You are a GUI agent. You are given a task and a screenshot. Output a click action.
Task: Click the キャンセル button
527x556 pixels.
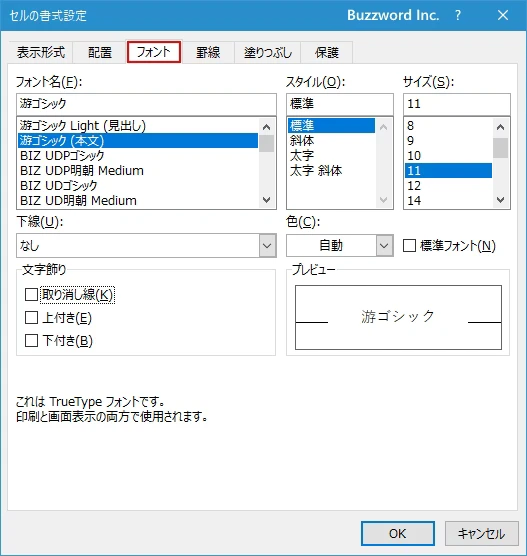(482, 533)
